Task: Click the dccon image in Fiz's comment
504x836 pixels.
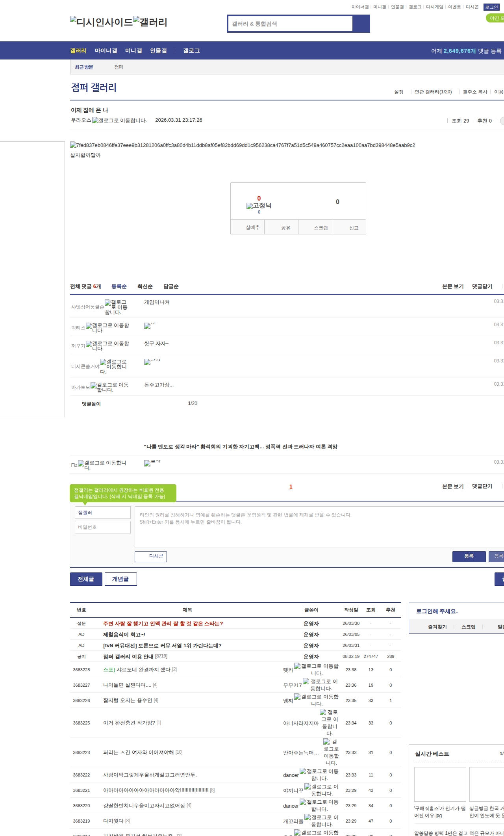Action: 152,463
